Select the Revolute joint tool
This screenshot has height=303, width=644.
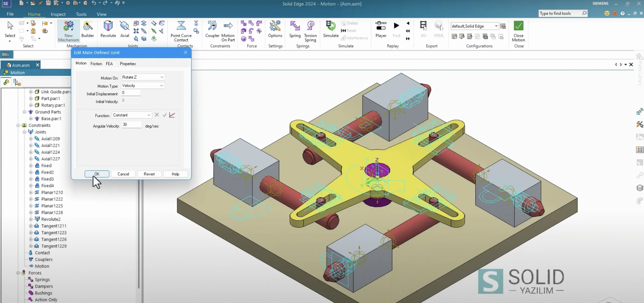(108, 29)
